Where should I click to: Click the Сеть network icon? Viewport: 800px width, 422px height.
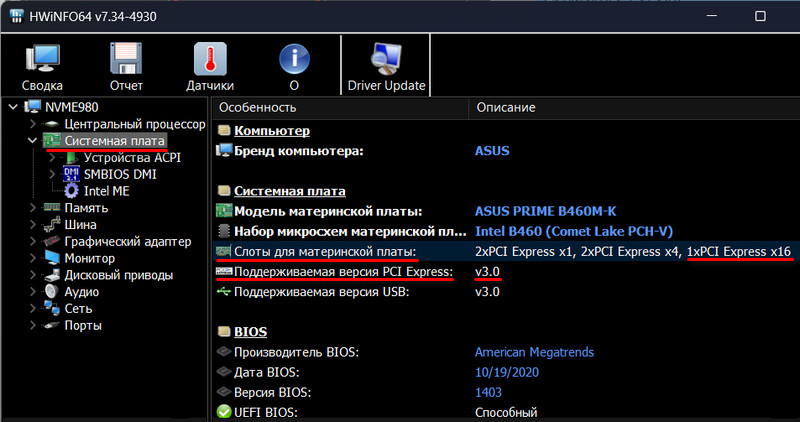coord(52,308)
